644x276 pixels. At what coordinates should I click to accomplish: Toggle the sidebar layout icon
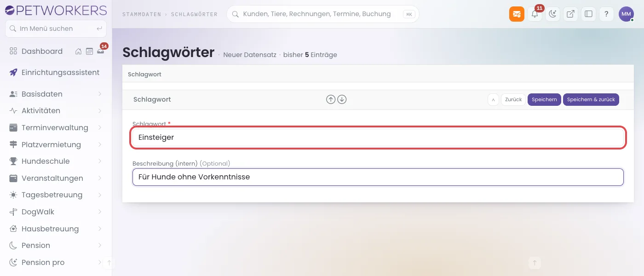(588, 14)
